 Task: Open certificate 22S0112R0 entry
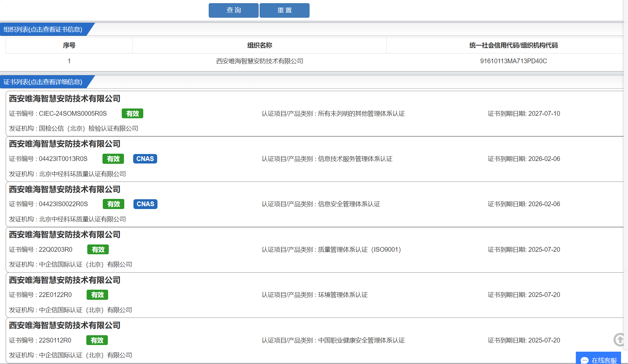click(315, 341)
